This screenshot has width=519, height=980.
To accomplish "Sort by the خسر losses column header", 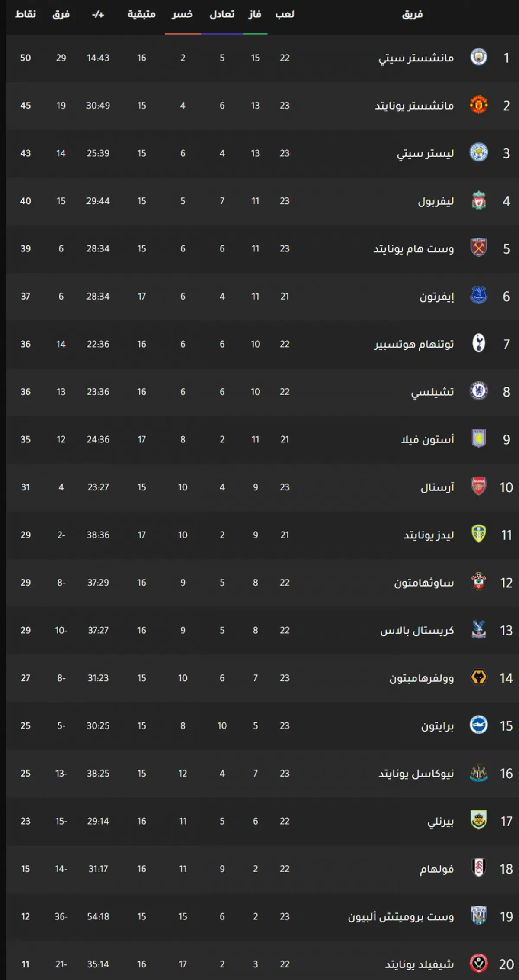I will (x=182, y=14).
